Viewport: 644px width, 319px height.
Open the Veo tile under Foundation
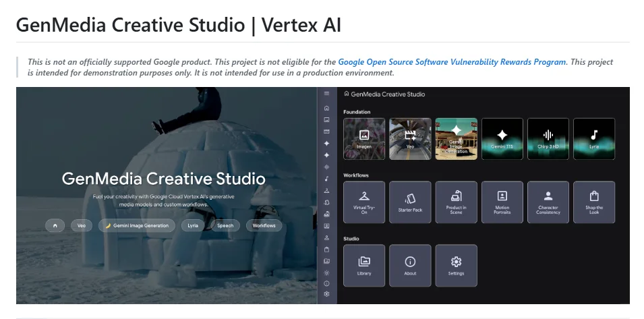tap(410, 139)
